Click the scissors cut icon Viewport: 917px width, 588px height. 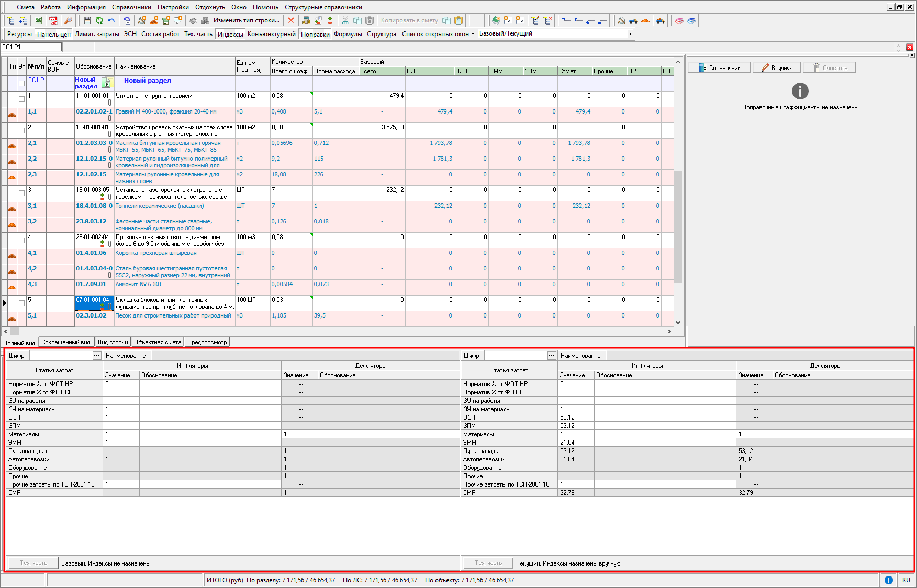345,20
